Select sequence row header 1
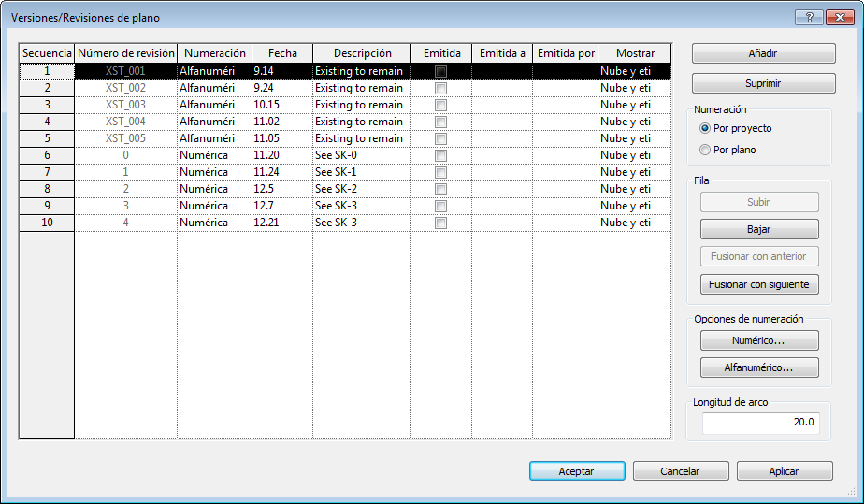The image size is (864, 504). [x=47, y=71]
